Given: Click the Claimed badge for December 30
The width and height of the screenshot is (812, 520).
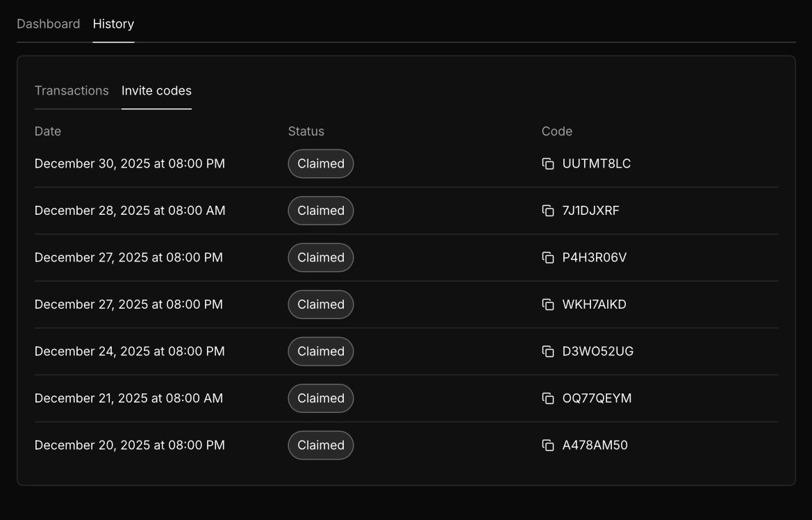Looking at the screenshot, I should click(x=320, y=164).
